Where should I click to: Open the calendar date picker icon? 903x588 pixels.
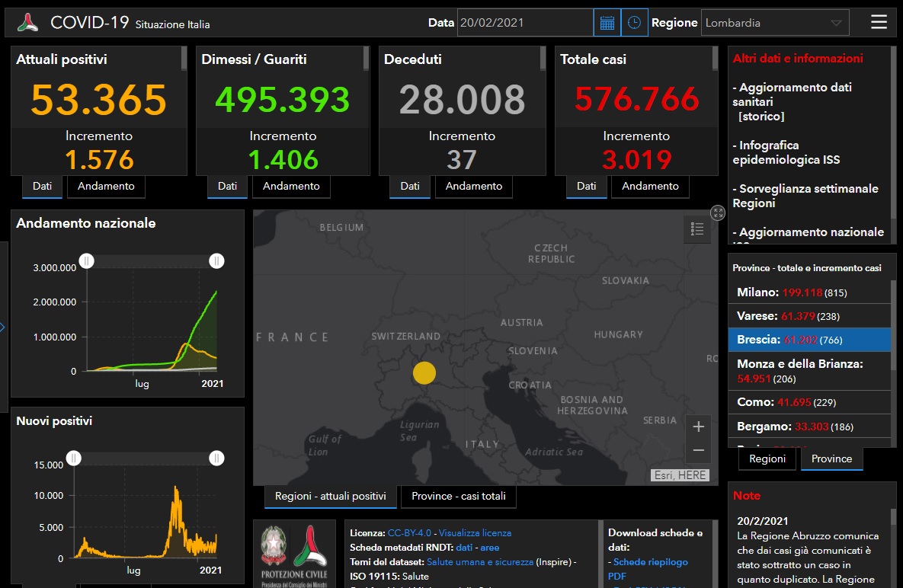(x=607, y=23)
